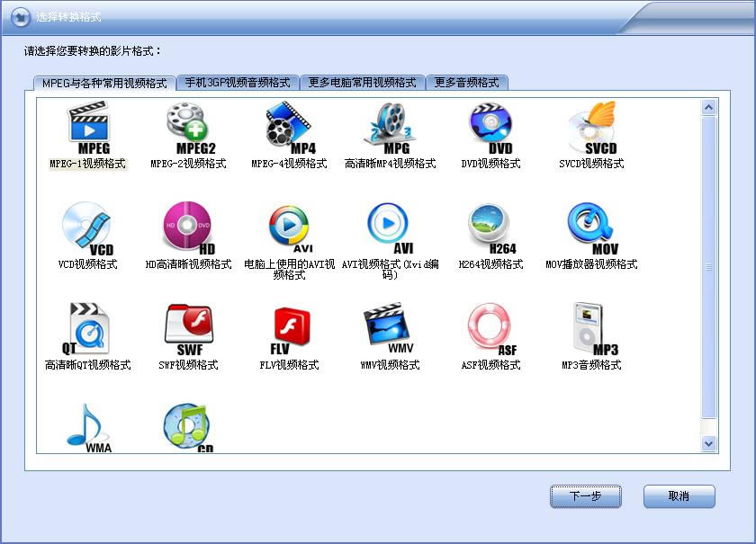Click the 下一步 button
This screenshot has width=756, height=544.
click(x=585, y=496)
